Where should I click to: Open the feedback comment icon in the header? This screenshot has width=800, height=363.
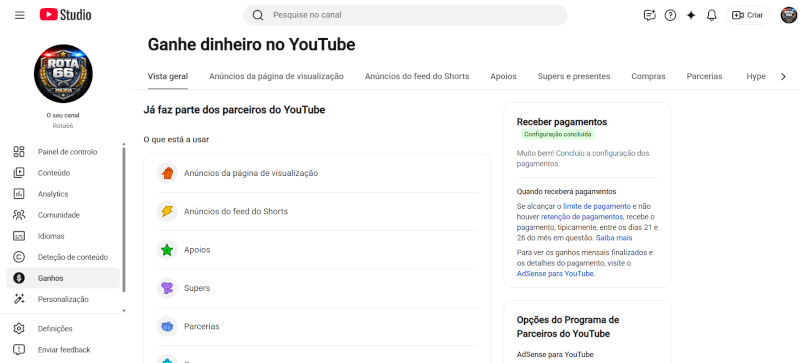pyautogui.click(x=649, y=15)
